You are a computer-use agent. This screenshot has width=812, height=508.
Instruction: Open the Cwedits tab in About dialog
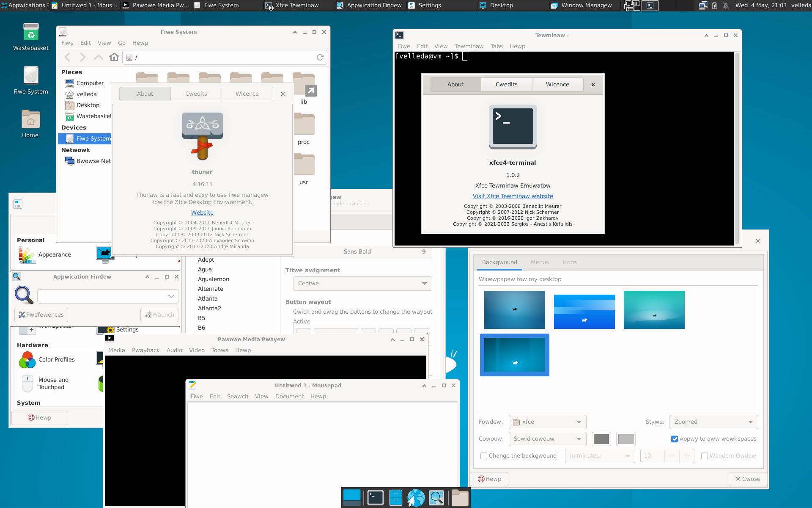(x=195, y=93)
